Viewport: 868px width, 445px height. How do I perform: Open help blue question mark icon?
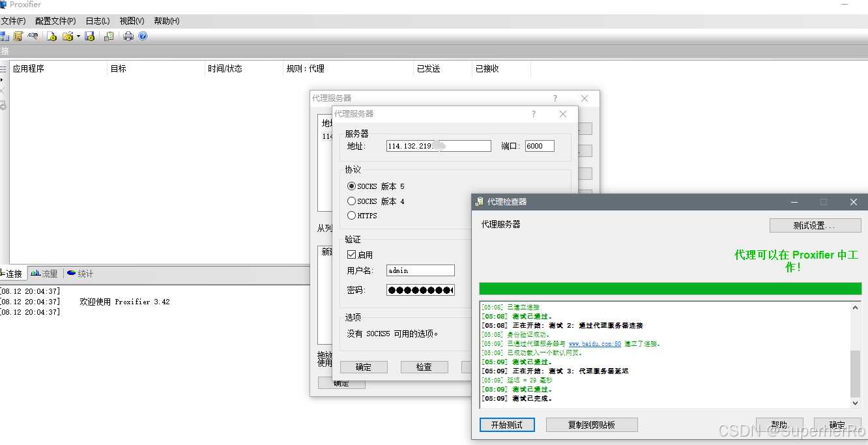click(x=143, y=36)
